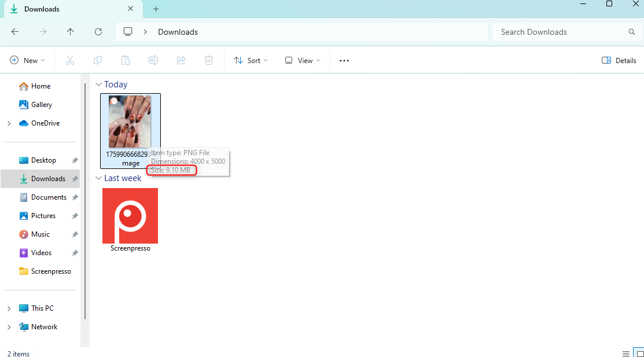Screen dimensions: 644x357
Task: Open the Sort dropdown menu
Action: click(x=251, y=60)
